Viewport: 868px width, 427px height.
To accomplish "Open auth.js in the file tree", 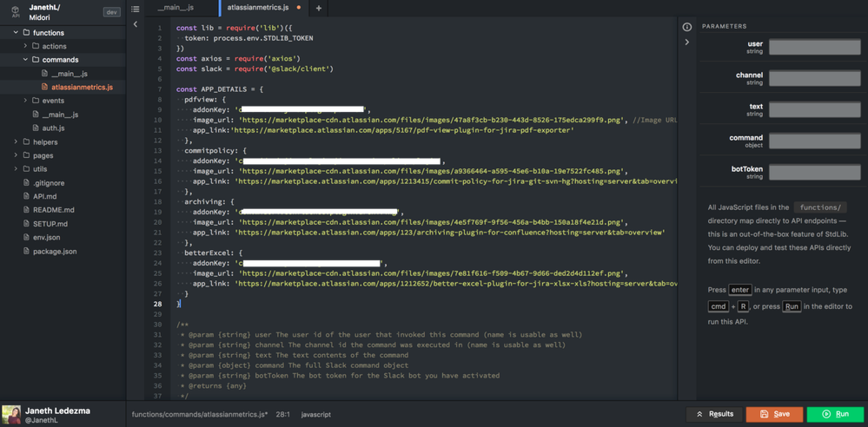I will pyautogui.click(x=53, y=128).
